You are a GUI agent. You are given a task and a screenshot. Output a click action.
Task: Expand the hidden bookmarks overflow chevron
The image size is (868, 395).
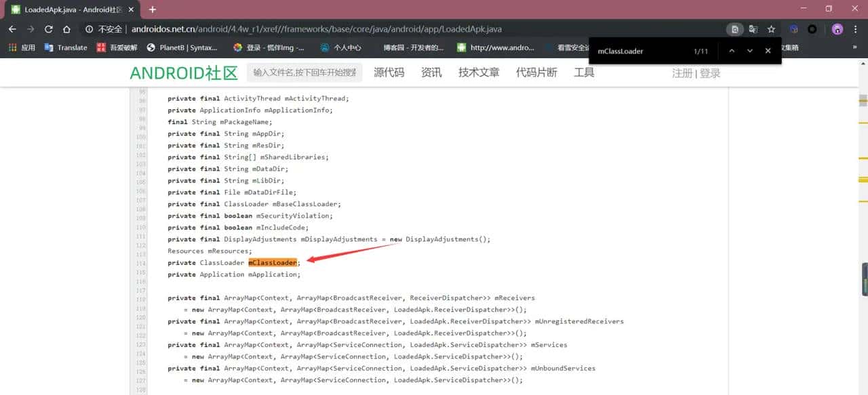click(x=854, y=47)
